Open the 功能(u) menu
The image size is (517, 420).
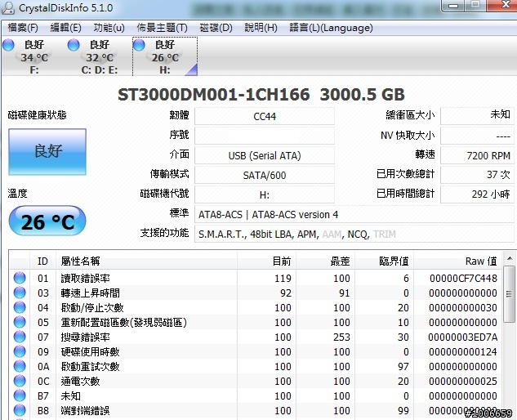click(109, 28)
